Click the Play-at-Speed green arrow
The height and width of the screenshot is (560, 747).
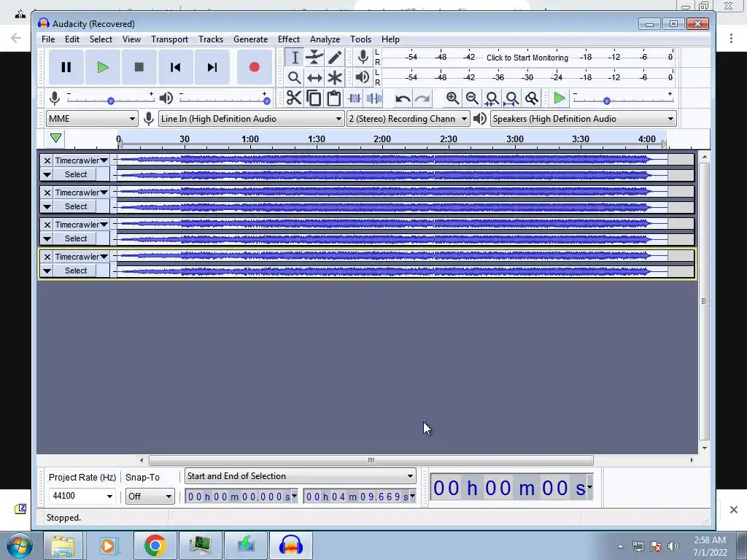pyautogui.click(x=560, y=98)
